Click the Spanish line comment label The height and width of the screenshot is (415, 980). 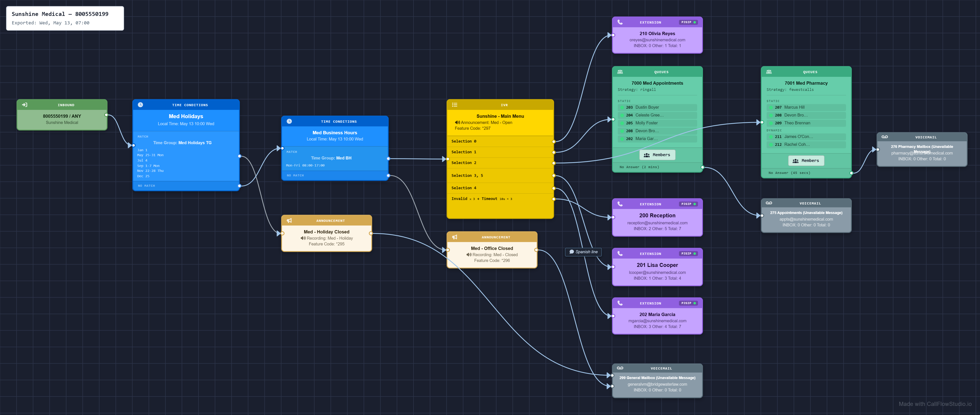583,252
